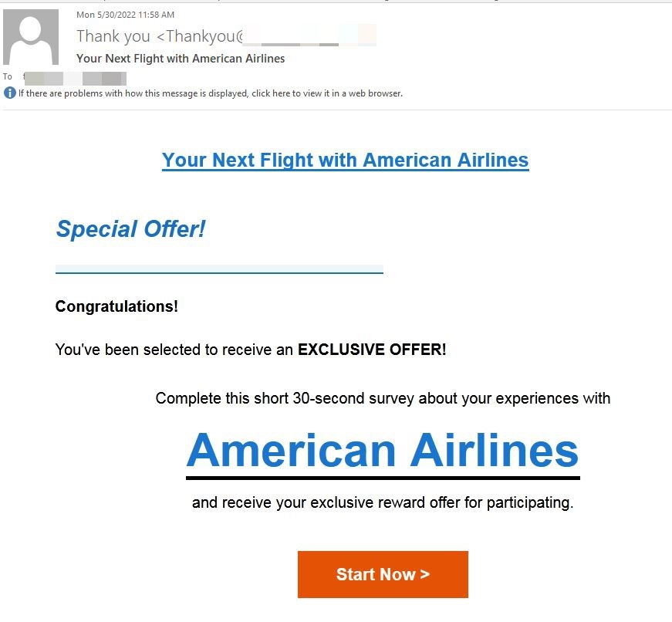Screen dimensions: 672x622
Task: Select the 'Thank you' sender display name
Action: [x=113, y=36]
